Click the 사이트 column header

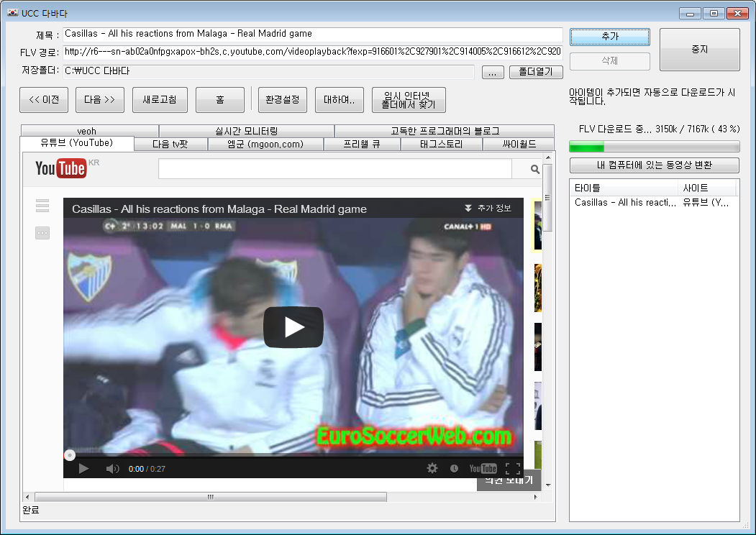(707, 188)
